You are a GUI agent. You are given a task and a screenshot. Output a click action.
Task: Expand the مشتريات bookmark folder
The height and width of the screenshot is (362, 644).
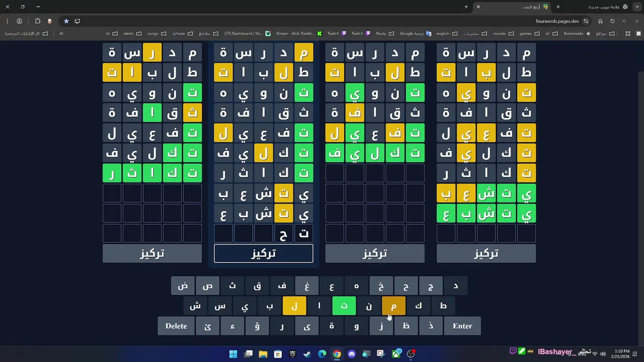pos(475,34)
